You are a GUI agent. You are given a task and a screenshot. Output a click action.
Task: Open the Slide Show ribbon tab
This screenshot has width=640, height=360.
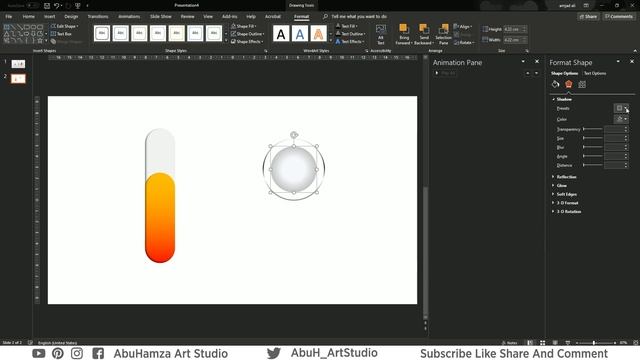(160, 17)
